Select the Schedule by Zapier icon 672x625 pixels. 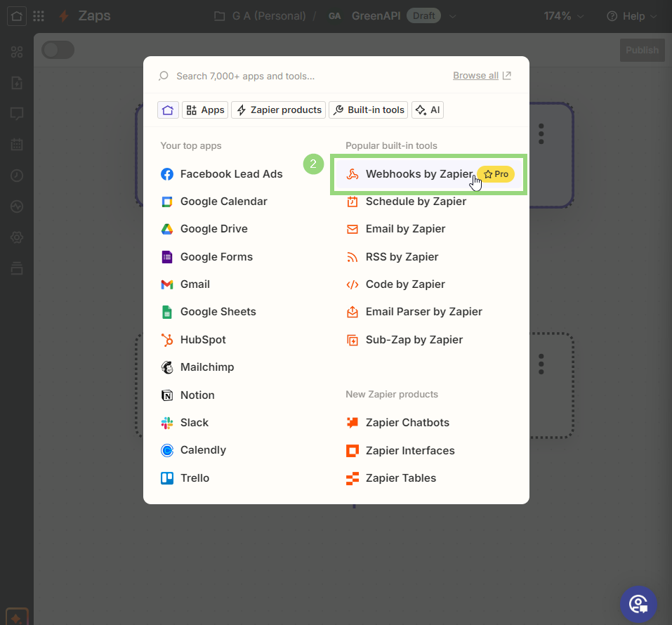click(x=352, y=201)
